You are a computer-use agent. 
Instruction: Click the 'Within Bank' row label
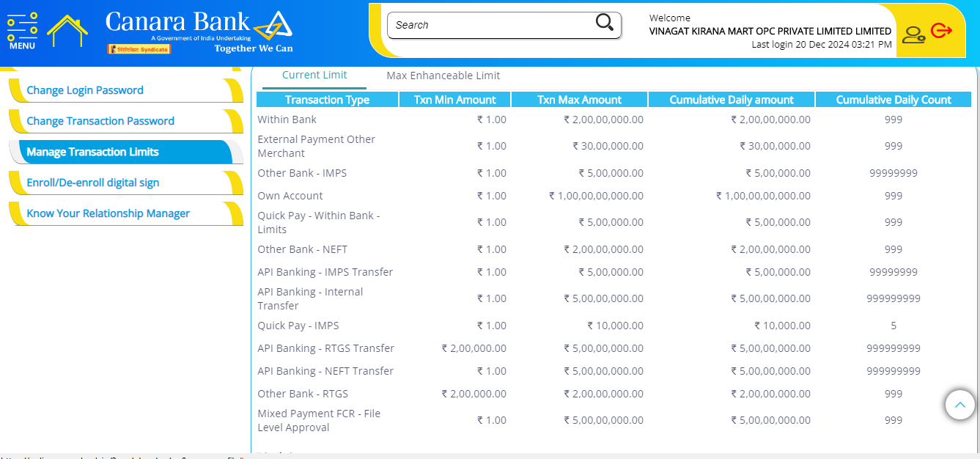tap(287, 120)
